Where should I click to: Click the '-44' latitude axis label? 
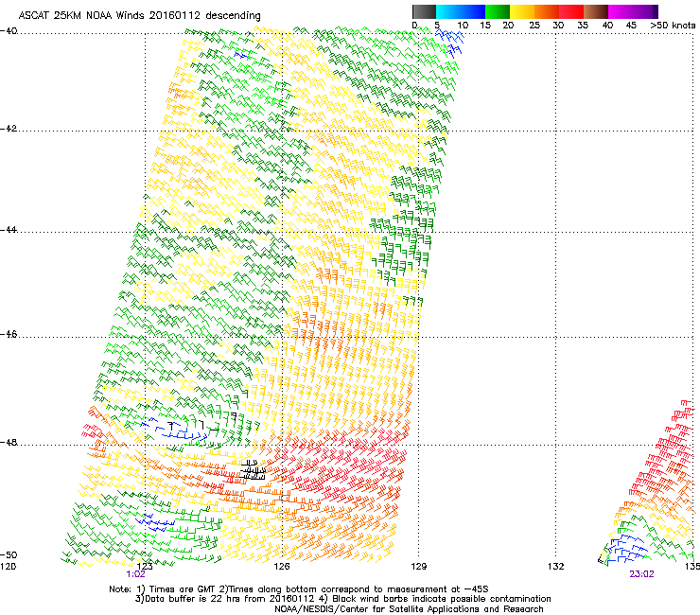pyautogui.click(x=9, y=230)
